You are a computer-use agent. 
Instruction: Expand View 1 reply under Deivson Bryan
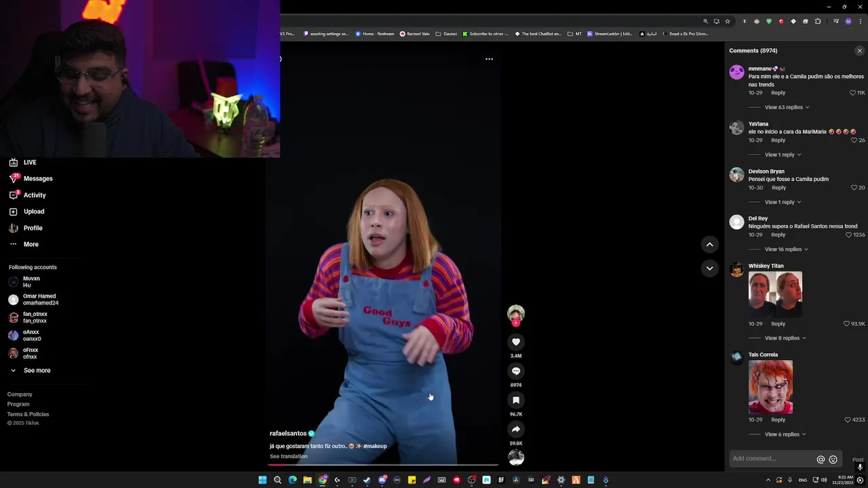tap(783, 202)
